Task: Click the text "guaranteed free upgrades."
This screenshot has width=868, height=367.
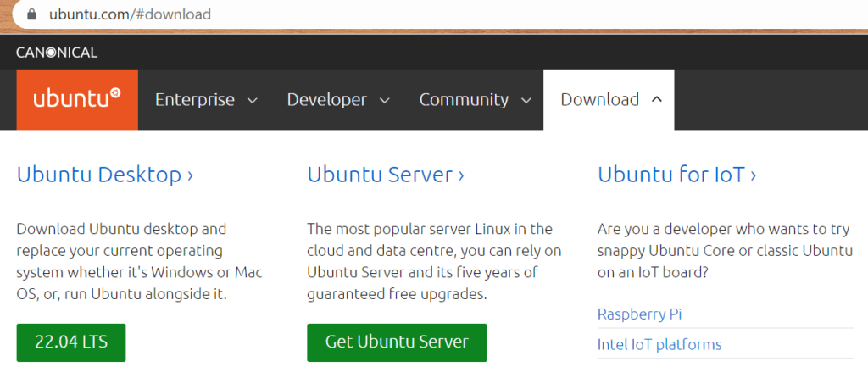Action: 397,294
